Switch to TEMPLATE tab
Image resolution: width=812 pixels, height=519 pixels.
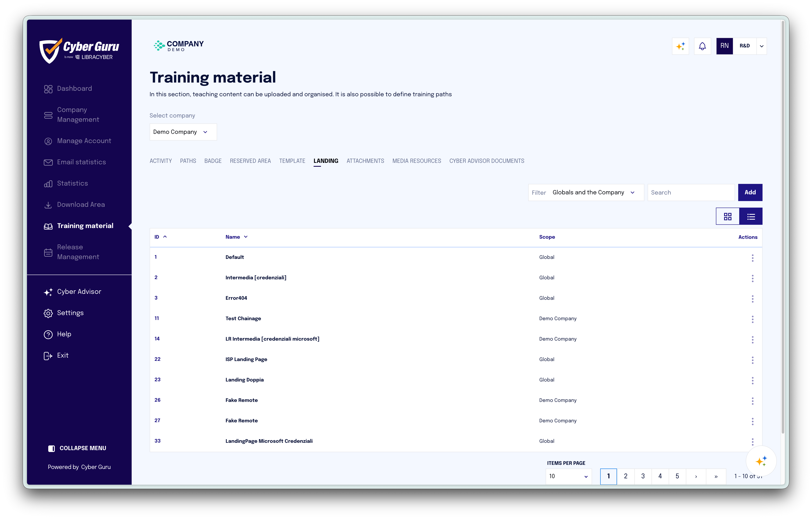[292, 161]
